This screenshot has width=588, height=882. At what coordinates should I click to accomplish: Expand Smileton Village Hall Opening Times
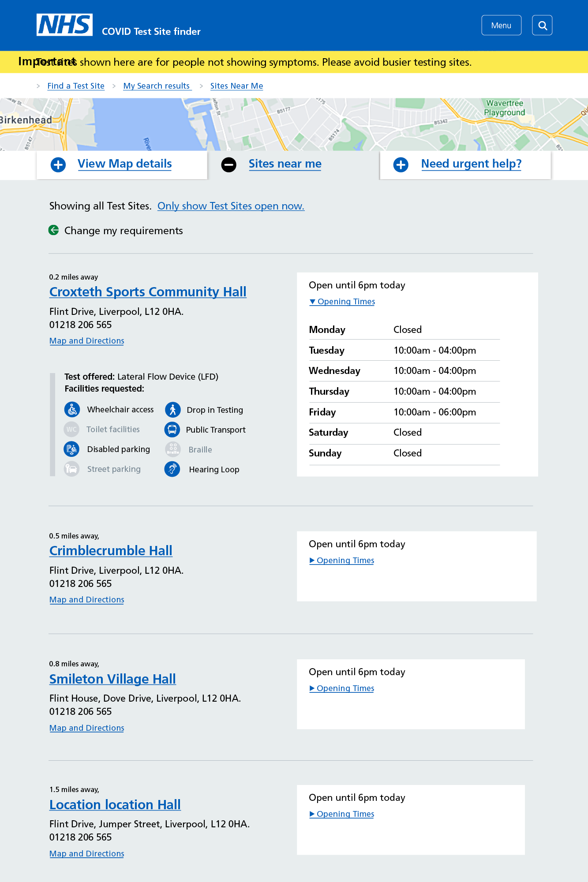click(x=342, y=688)
